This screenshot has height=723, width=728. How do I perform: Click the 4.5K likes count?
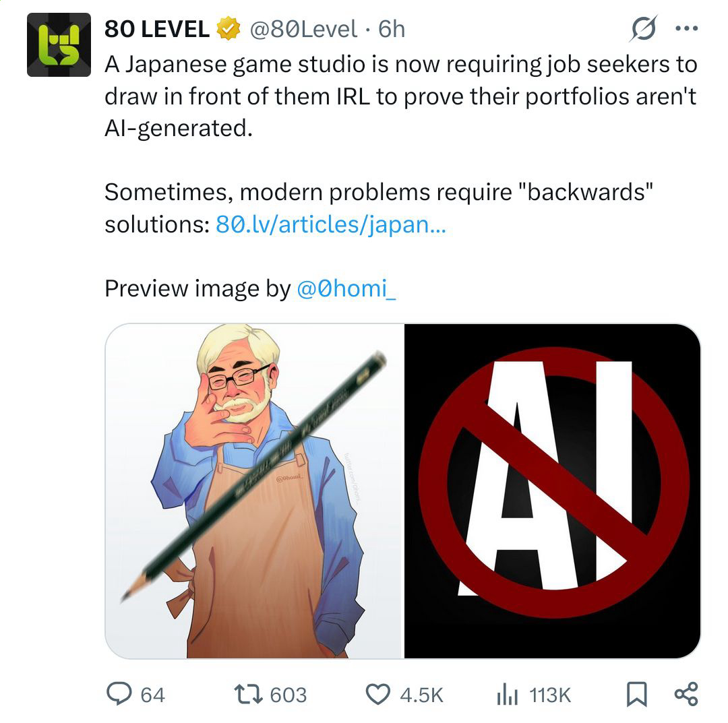421,695
